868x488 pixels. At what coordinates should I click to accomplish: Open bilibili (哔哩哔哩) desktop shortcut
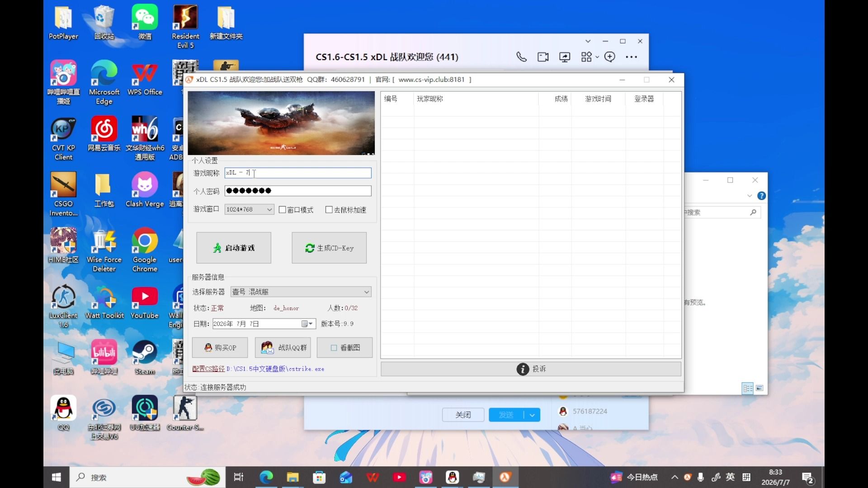coord(104,358)
